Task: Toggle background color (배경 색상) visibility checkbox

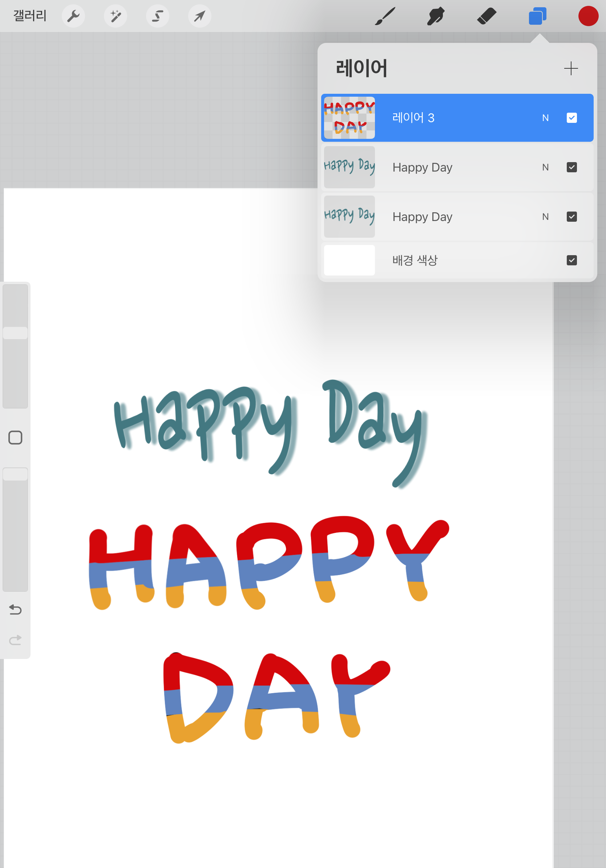Action: click(571, 260)
